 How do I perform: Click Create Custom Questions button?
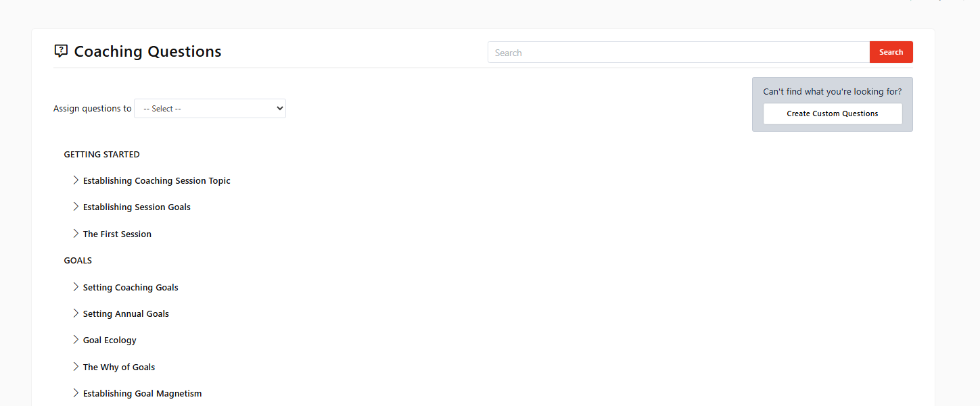(x=833, y=113)
